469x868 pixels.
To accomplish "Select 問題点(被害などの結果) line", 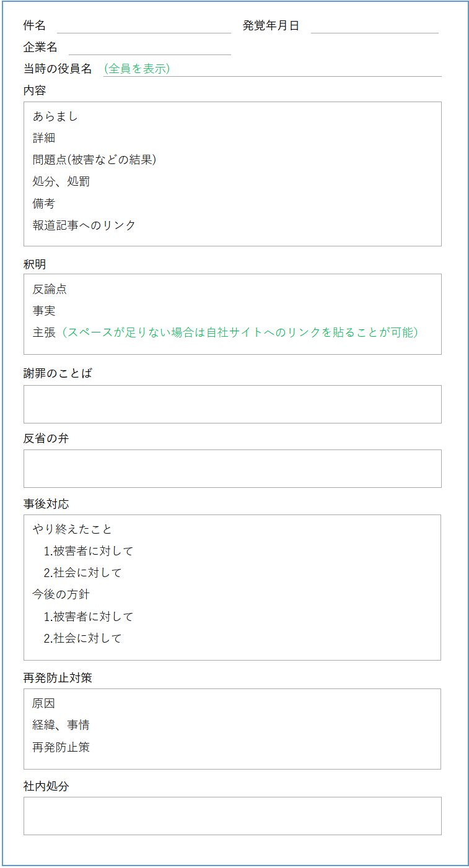I will click(94, 160).
